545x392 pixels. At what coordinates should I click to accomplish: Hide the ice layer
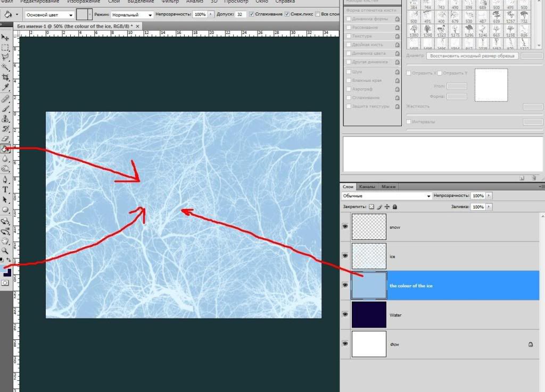[x=345, y=256]
